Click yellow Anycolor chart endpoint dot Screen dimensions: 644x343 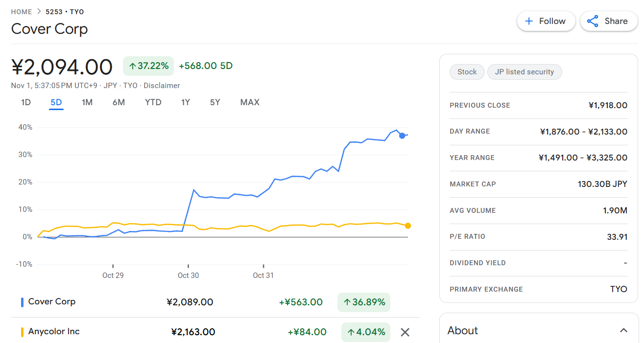pyautogui.click(x=408, y=226)
